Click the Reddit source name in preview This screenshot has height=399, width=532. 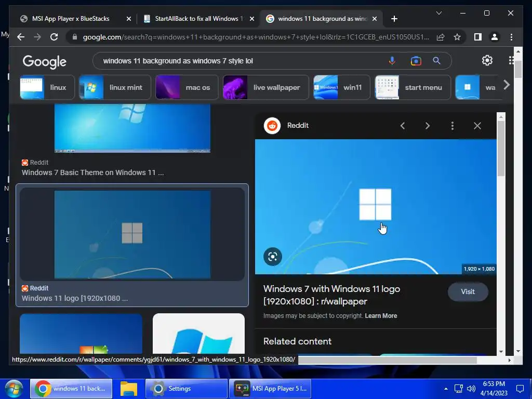click(x=298, y=125)
